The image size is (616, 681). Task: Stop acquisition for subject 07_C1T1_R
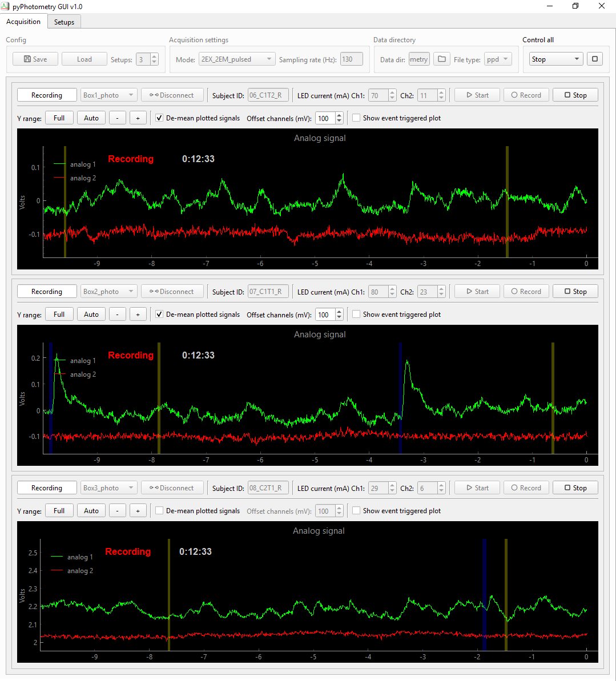point(575,292)
